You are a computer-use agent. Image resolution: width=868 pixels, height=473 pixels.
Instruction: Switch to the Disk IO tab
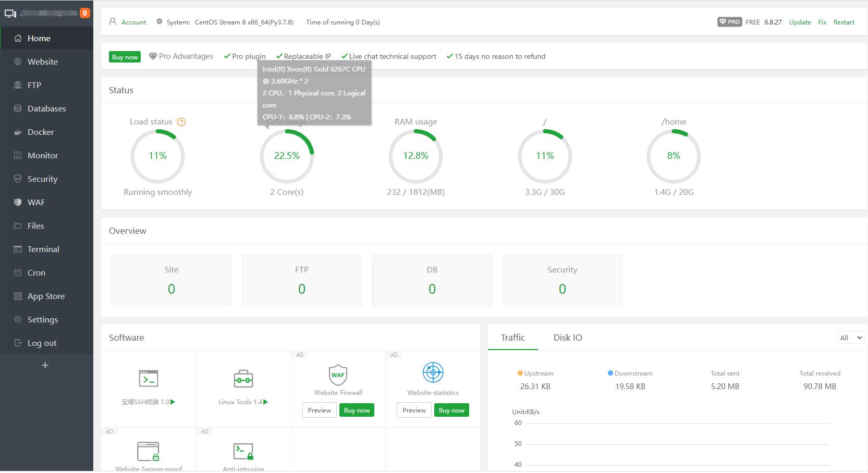point(568,338)
